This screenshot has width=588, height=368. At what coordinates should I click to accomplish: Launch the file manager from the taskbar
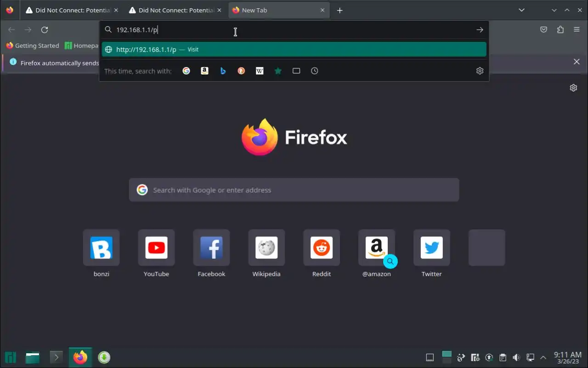(32, 357)
